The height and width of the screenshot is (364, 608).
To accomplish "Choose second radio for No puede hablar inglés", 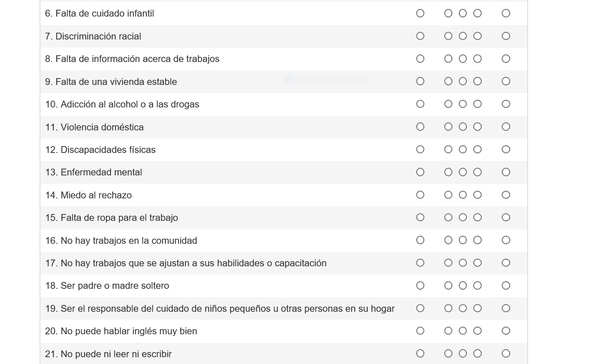I will tap(448, 331).
